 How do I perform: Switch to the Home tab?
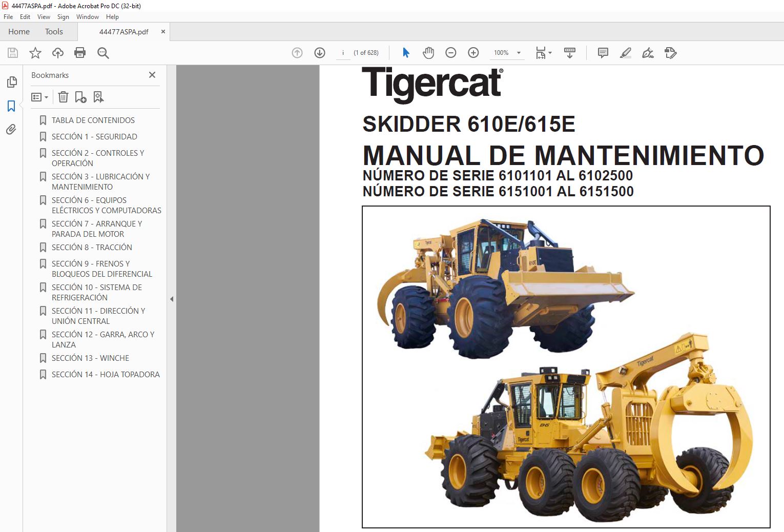(x=19, y=32)
